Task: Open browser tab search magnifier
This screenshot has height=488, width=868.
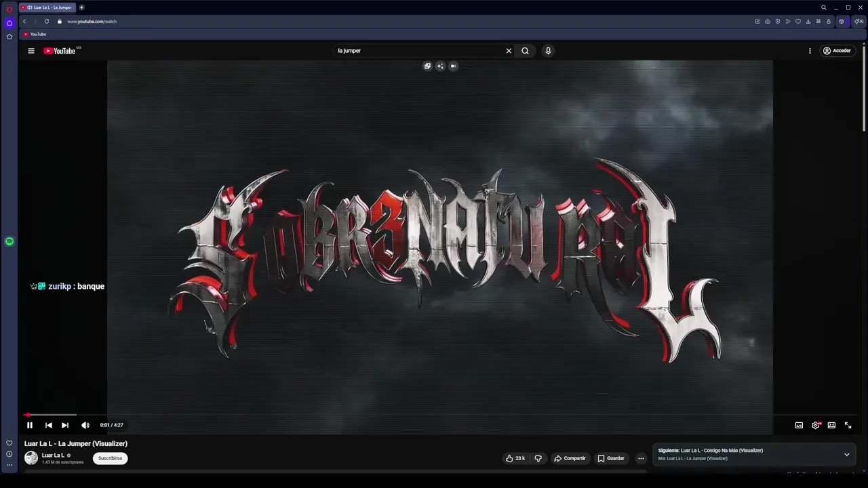Action: pos(824,7)
